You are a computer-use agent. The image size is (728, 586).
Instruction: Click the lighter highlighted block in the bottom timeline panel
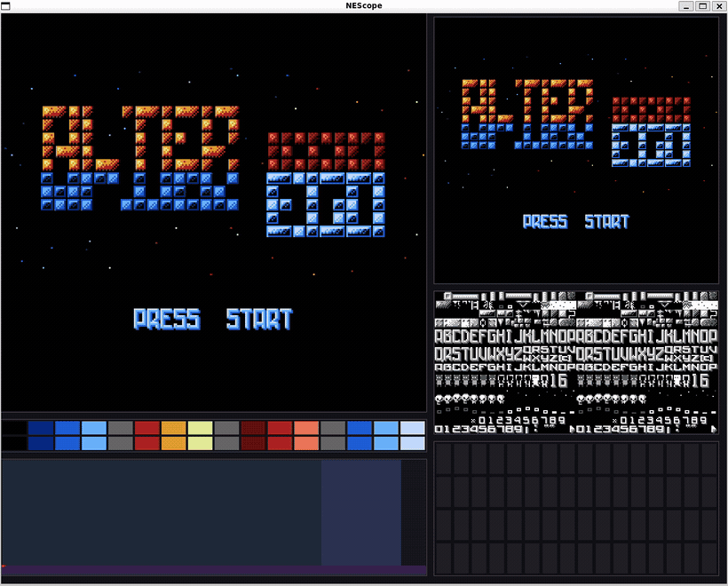[361, 512]
